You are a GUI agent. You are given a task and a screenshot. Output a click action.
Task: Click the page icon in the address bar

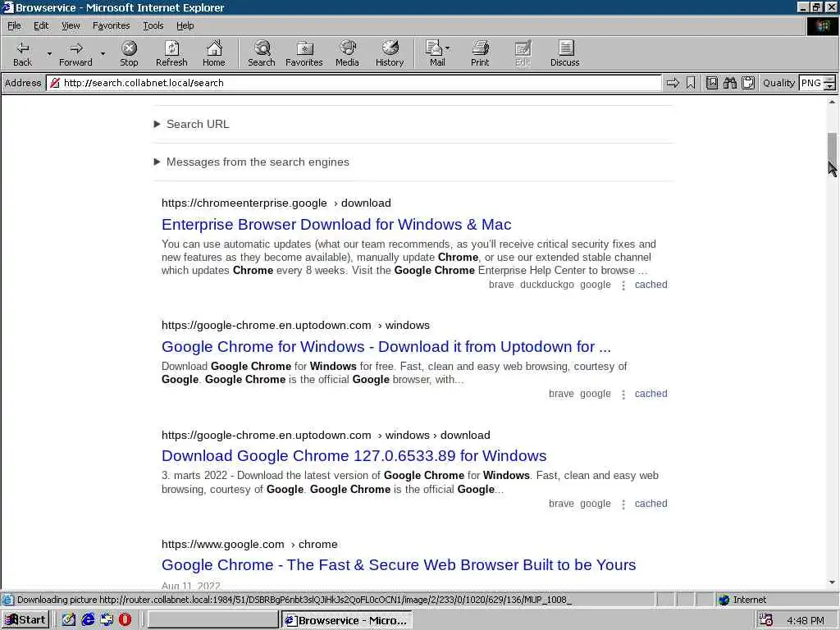pos(55,83)
